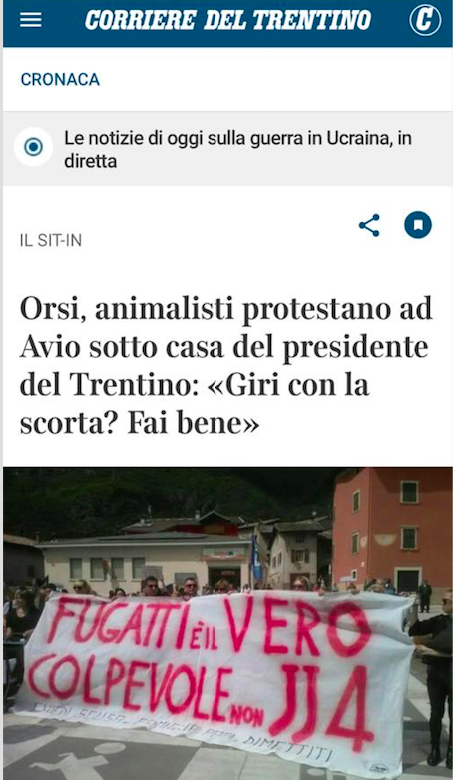Image resolution: width=453 pixels, height=780 pixels.
Task: Click the word 'diretta' in the live bar
Action: point(91,162)
